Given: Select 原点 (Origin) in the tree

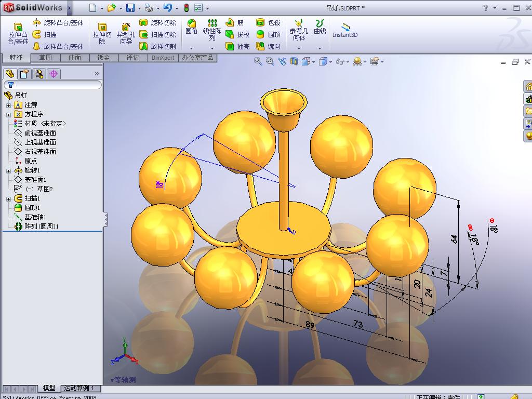Looking at the screenshot, I should click(x=25, y=161).
